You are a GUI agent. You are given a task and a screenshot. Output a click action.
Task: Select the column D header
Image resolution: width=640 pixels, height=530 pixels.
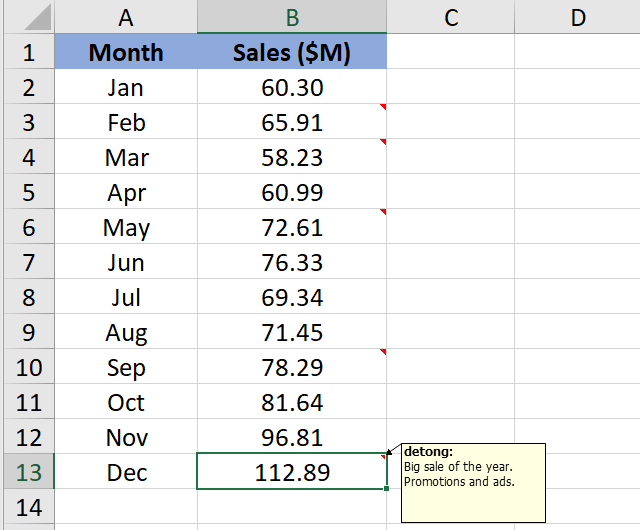pos(578,17)
